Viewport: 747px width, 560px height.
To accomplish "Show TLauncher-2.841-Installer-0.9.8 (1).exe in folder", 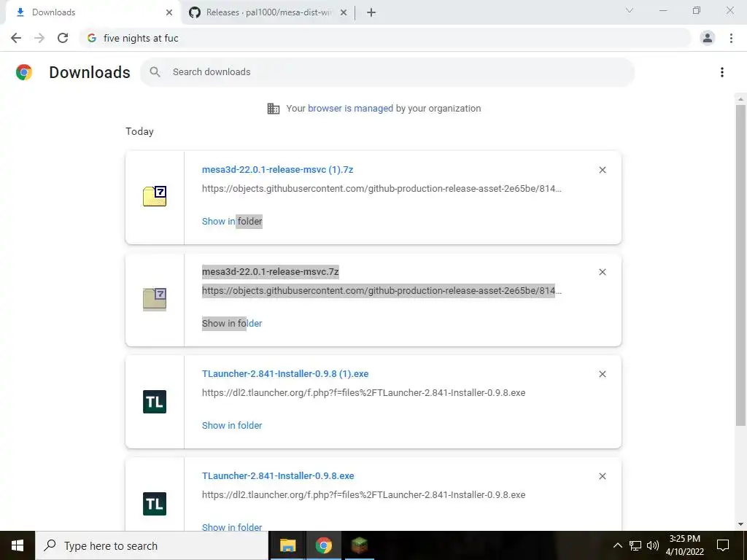I will (232, 426).
